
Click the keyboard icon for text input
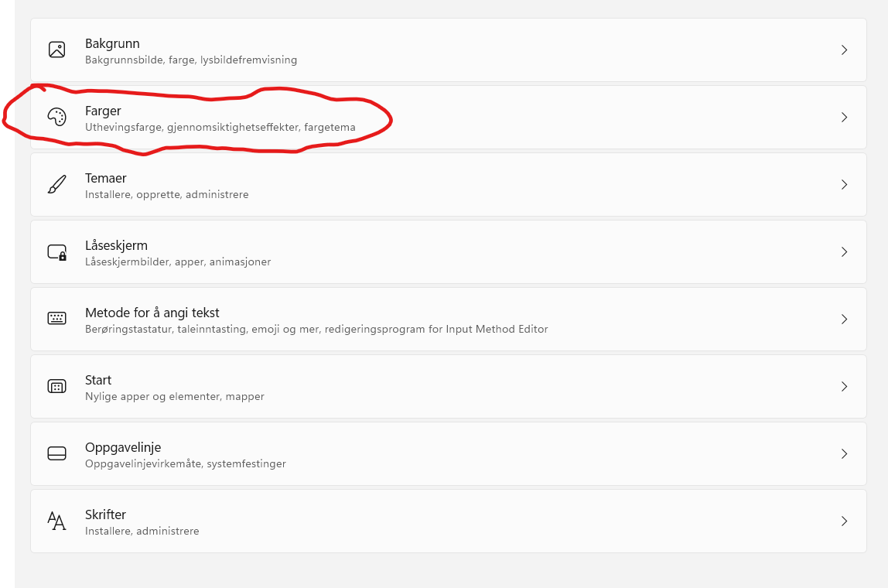click(x=56, y=319)
